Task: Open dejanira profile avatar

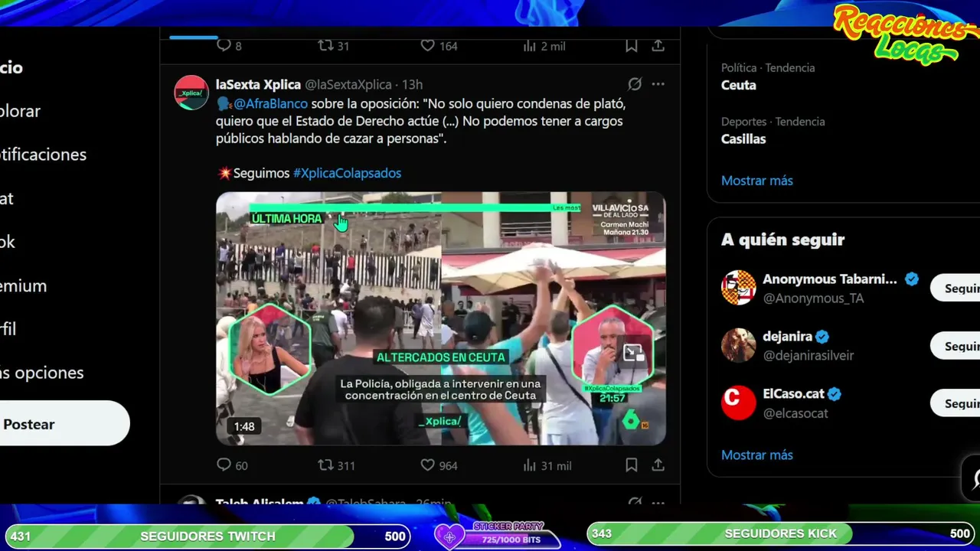Action: pyautogui.click(x=738, y=345)
